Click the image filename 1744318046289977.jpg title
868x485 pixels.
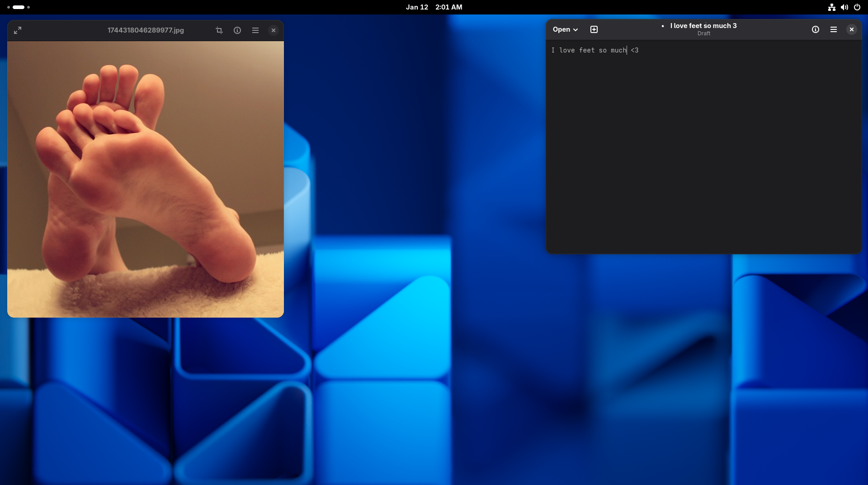click(146, 30)
